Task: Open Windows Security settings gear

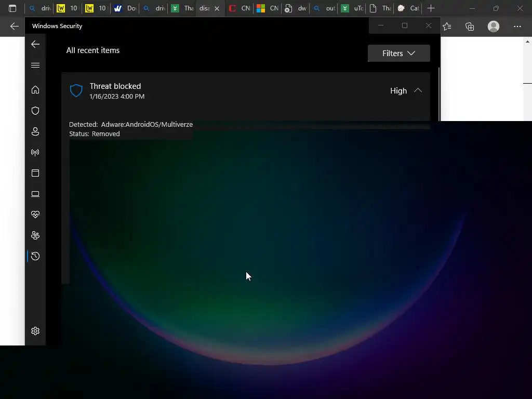Action: tap(35, 331)
